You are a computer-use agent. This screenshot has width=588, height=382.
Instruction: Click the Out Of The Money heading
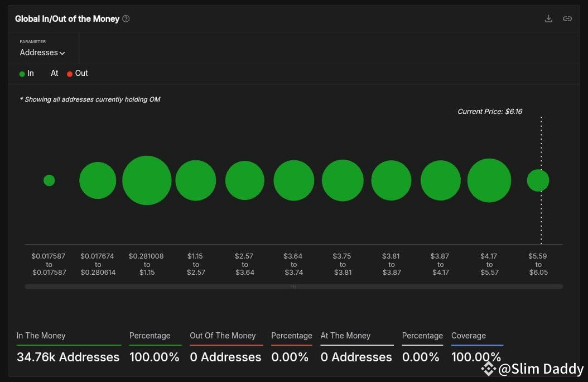(223, 336)
